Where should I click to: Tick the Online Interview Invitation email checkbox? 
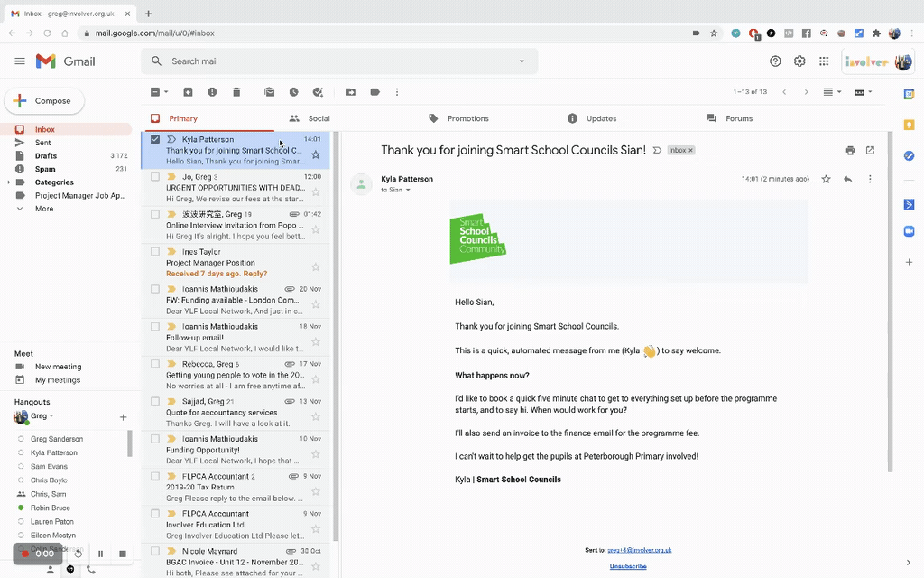click(155, 214)
